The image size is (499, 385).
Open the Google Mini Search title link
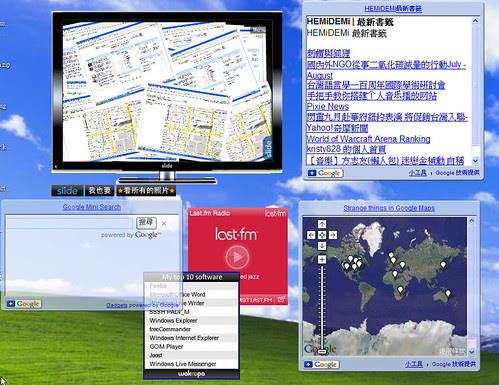(92, 207)
